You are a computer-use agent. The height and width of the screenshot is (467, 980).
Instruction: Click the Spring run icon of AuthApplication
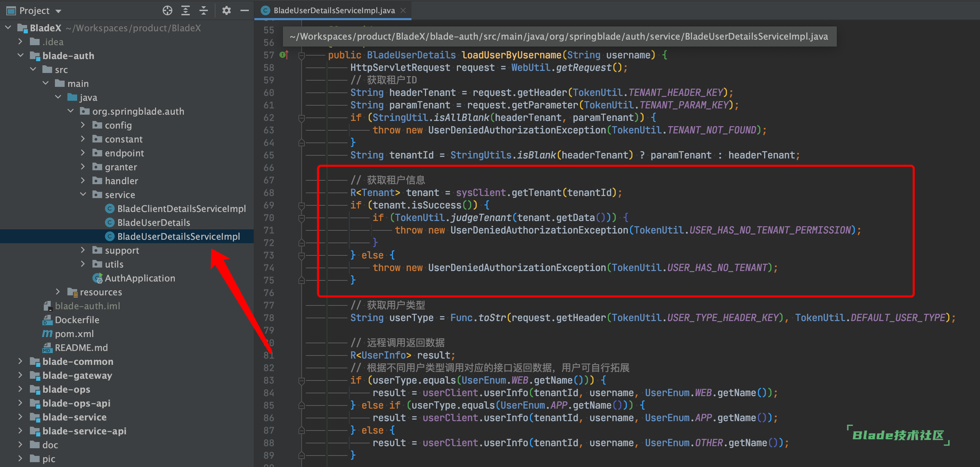click(x=97, y=278)
